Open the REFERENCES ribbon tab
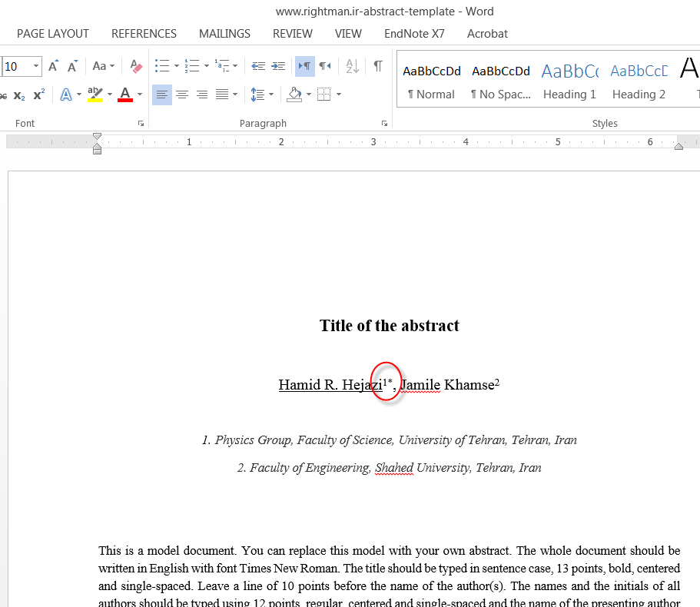The width and height of the screenshot is (700, 607). point(144,34)
